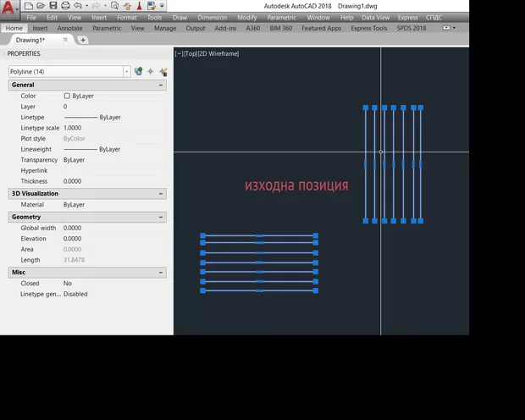This screenshot has width=525, height=420.
Task: Click the New drawing icon in Quick Access
Action: pos(29,6)
